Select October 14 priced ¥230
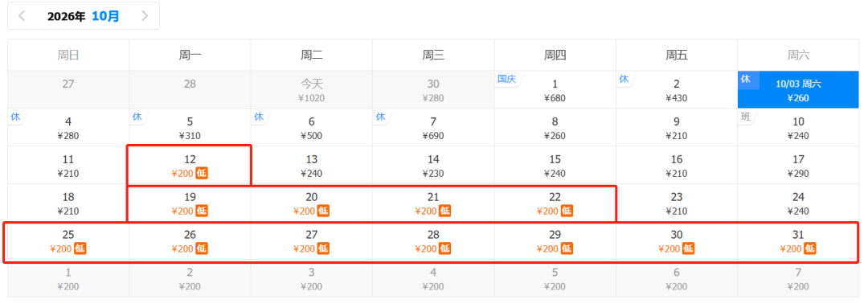The height and width of the screenshot is (304, 868). click(433, 165)
